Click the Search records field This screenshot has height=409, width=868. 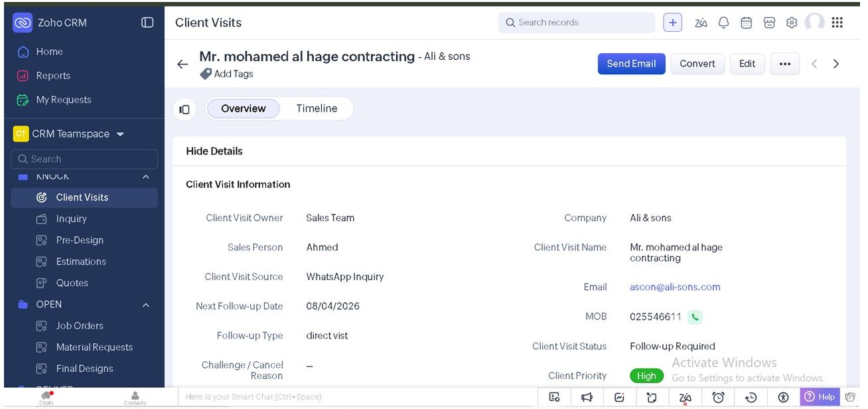[x=577, y=23]
